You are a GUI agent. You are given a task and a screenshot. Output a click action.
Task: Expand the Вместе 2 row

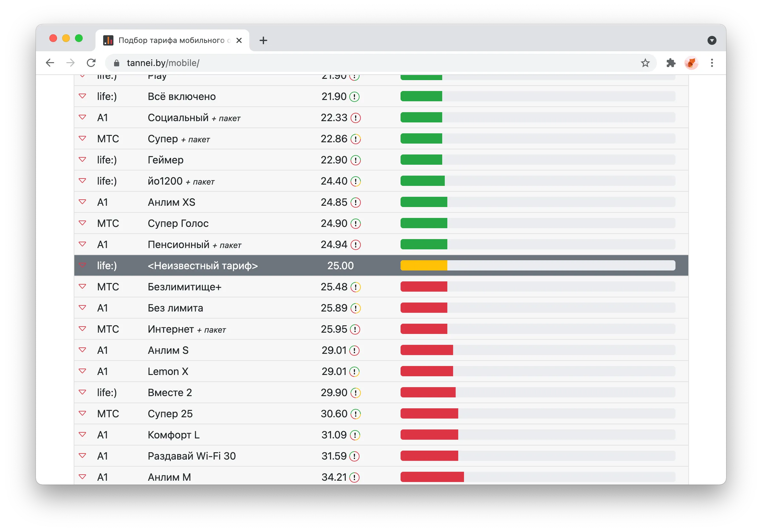point(82,392)
